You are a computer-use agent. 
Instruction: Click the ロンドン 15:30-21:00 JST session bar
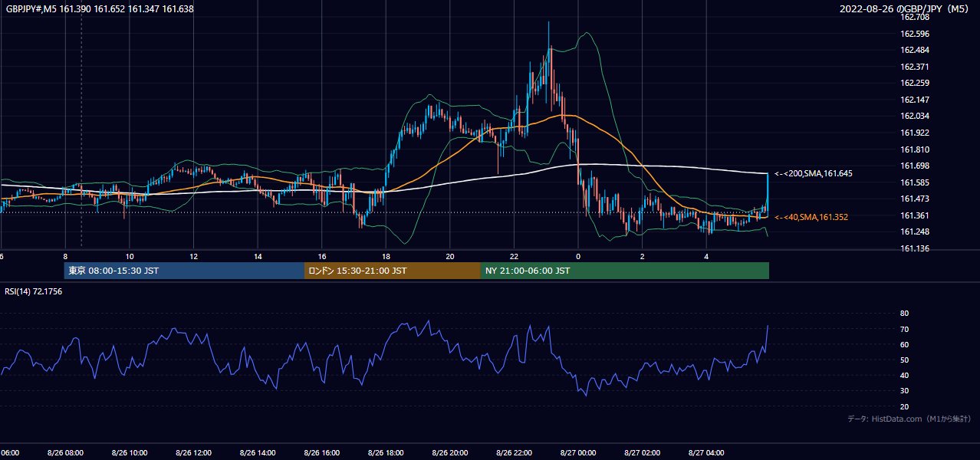(x=393, y=271)
